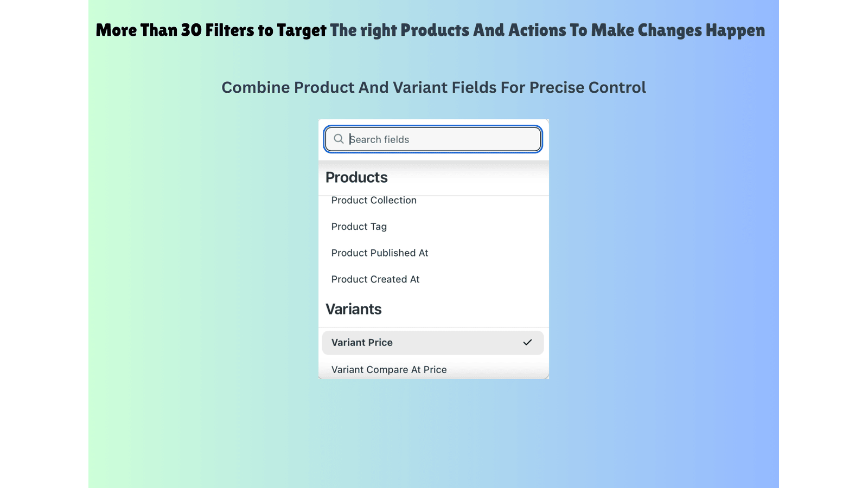Click the 'Make Changes Happen' title text
The width and height of the screenshot is (868, 488).
678,30
